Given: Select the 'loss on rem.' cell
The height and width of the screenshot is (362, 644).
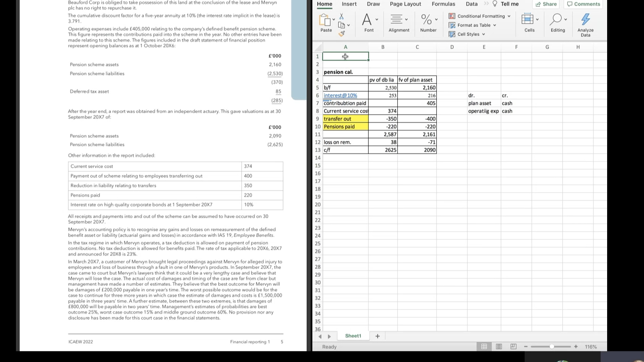Looking at the screenshot, I should pos(345,142).
